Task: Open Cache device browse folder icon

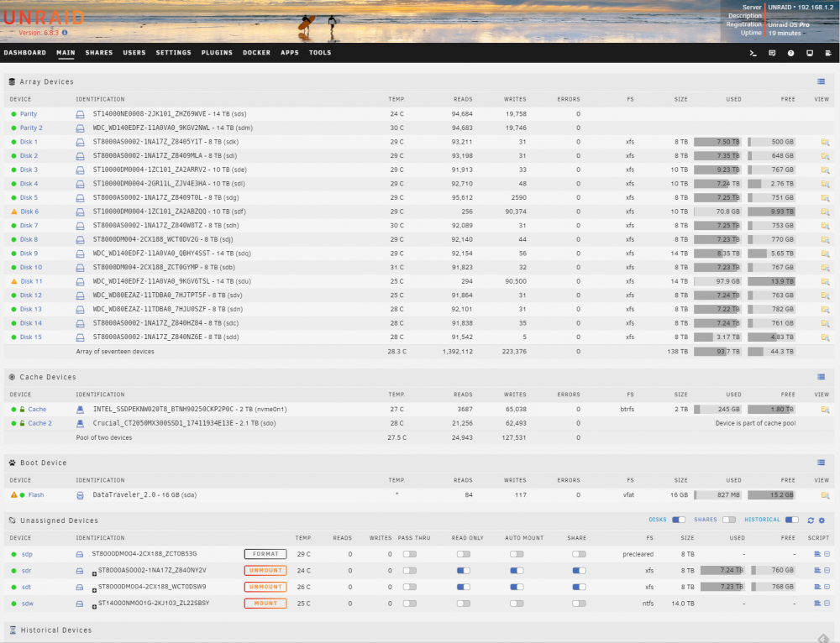Action: click(825, 410)
